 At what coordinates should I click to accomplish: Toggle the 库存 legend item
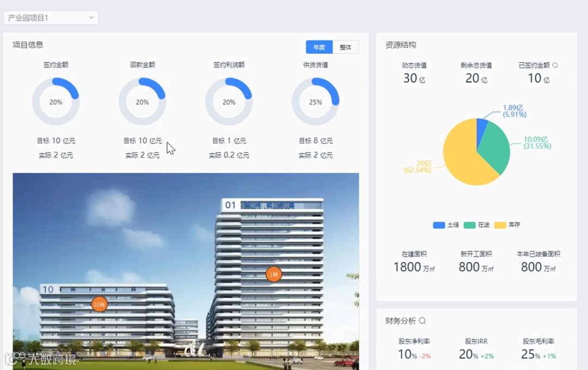507,225
